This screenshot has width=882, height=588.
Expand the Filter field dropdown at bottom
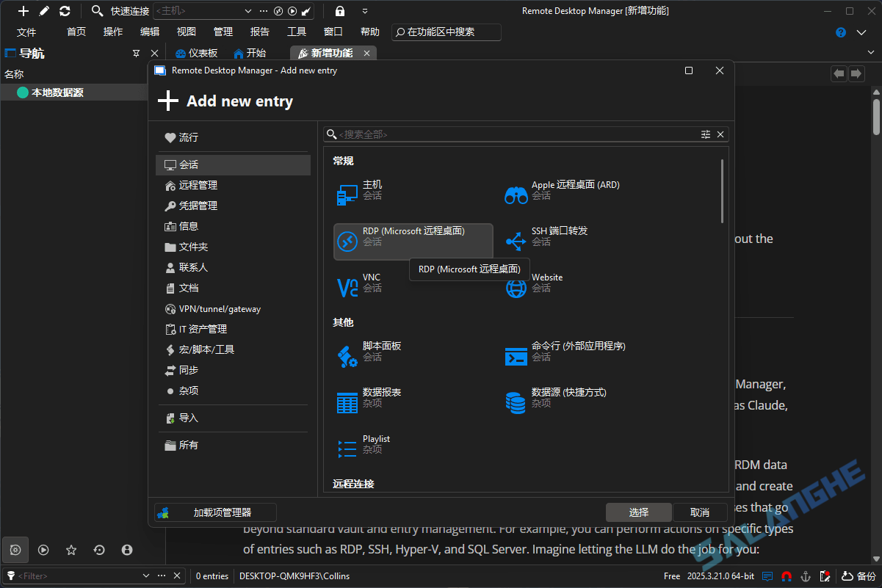pyautogui.click(x=147, y=576)
